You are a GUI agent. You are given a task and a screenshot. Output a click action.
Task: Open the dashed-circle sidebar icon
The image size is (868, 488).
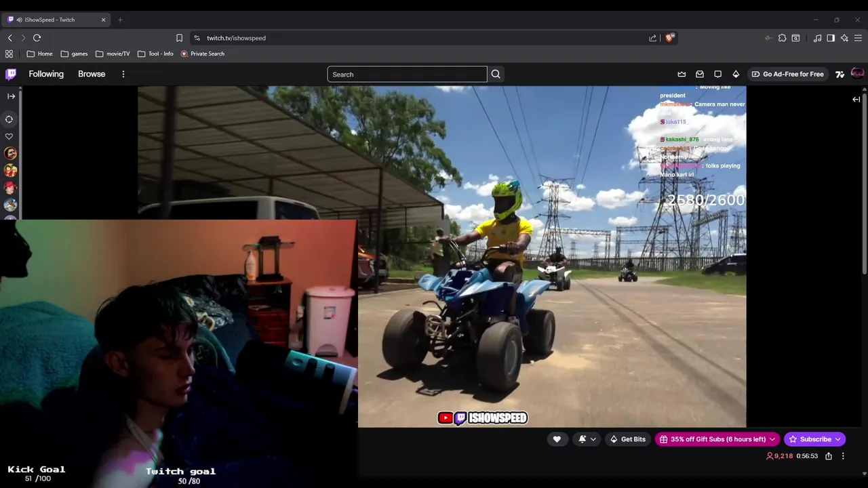point(9,119)
